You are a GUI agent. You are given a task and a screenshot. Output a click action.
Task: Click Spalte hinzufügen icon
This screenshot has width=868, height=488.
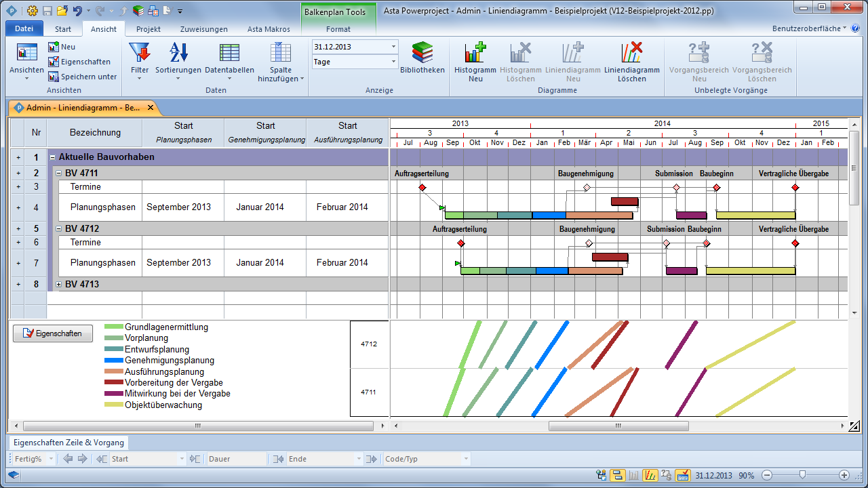click(x=281, y=53)
